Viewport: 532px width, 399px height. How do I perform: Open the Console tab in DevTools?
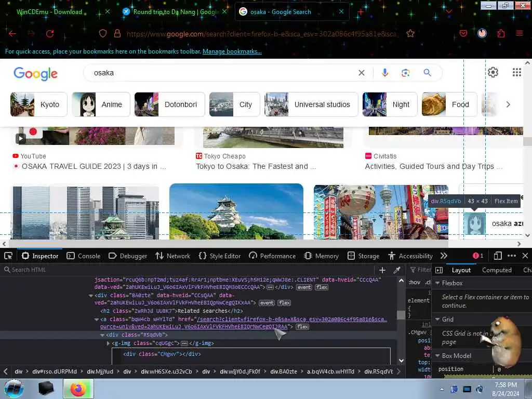click(x=84, y=256)
